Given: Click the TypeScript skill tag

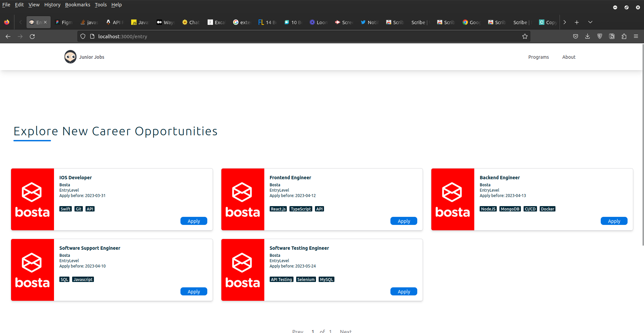Looking at the screenshot, I should 301,209.
